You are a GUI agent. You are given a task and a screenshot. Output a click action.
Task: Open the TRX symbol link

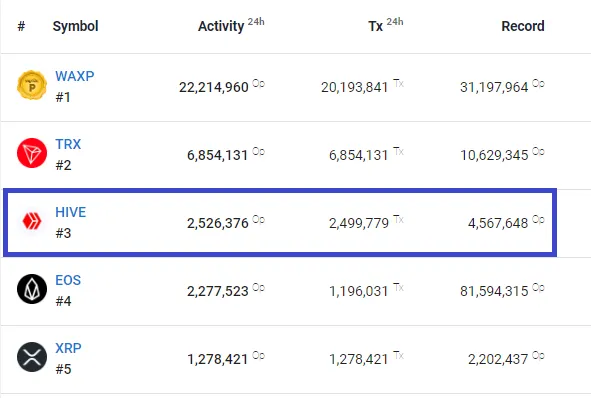[x=68, y=144]
